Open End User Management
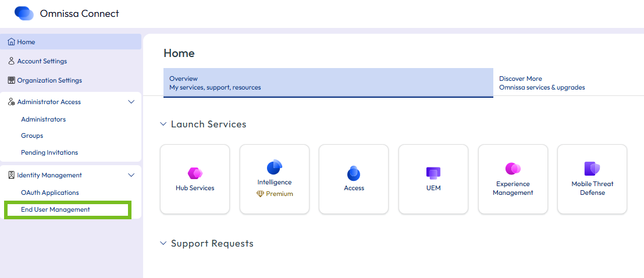Viewport: 644px width, 278px height. (x=55, y=209)
